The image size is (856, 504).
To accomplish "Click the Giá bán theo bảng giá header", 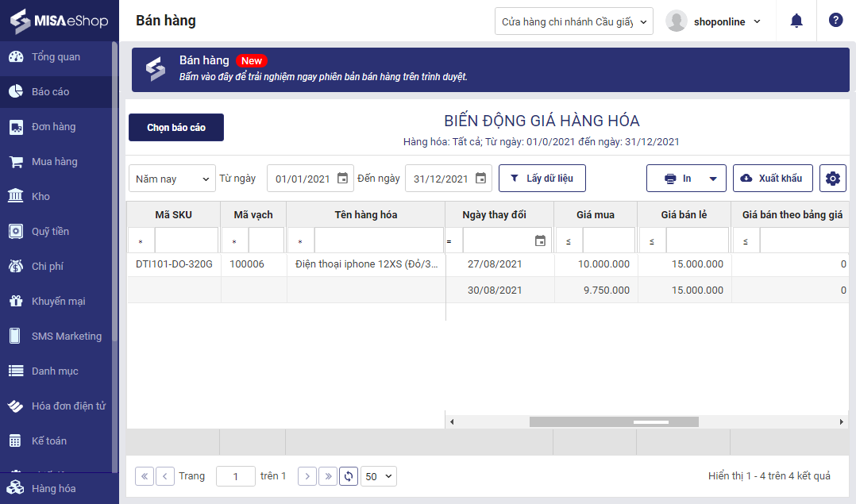I will point(792,214).
